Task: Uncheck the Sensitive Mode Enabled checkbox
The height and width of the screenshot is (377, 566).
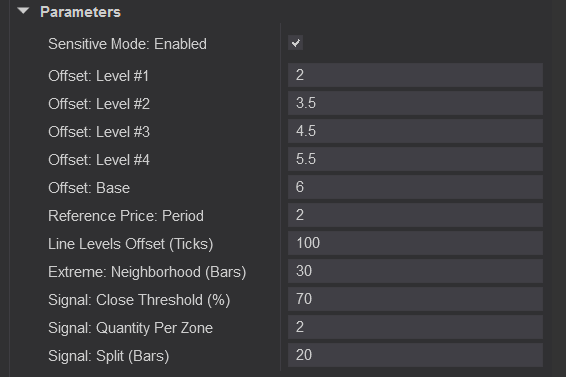Action: [295, 43]
